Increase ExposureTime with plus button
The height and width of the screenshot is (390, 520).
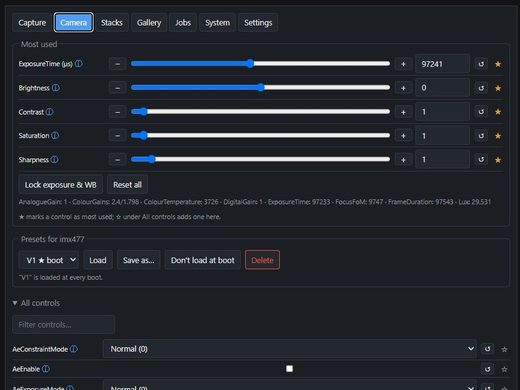[403, 64]
